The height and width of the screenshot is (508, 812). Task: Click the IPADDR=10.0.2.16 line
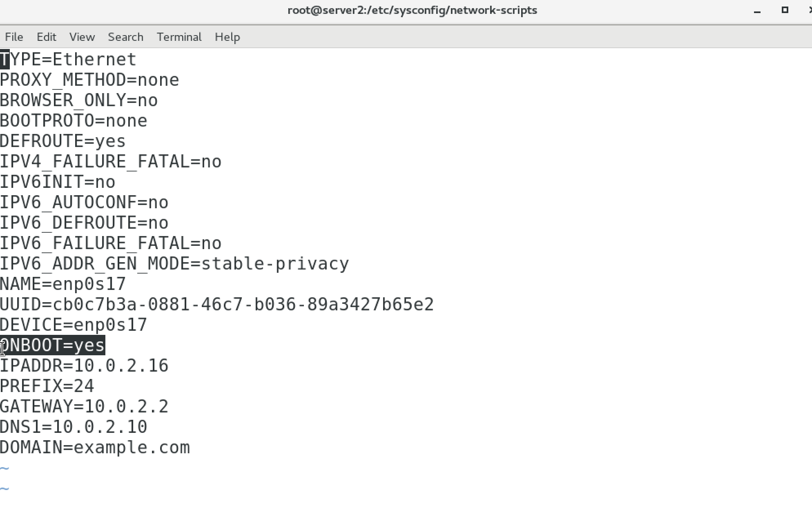pyautogui.click(x=84, y=366)
